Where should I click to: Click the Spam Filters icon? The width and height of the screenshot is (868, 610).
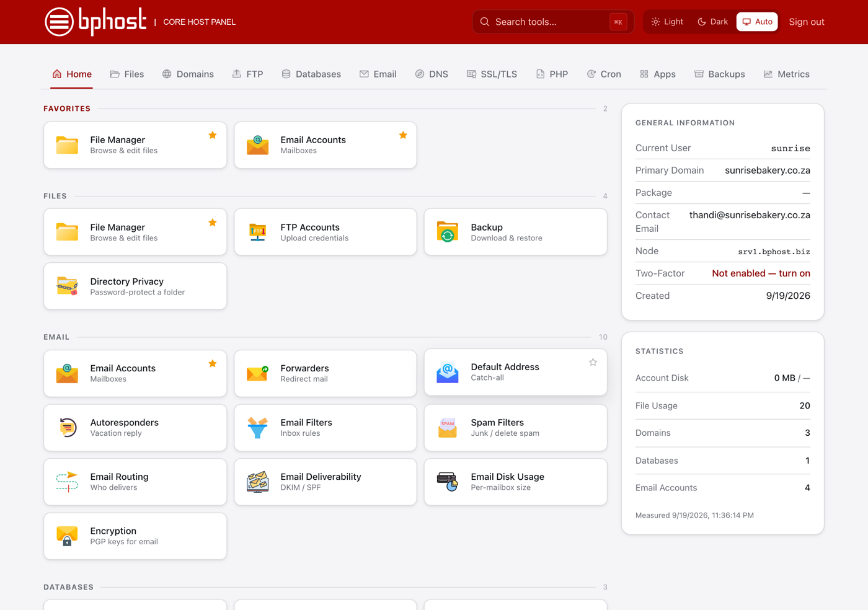[x=448, y=427]
